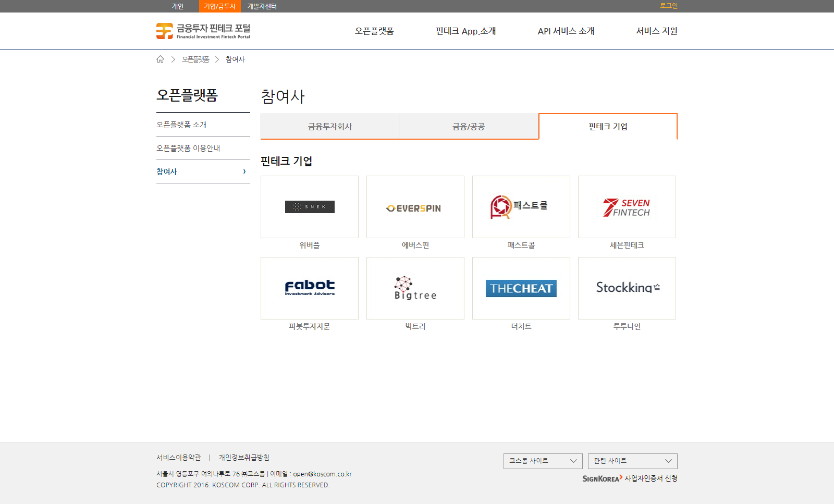Click SignKorea 사업자인증서 신청 link
834x504 pixels.
630,478
